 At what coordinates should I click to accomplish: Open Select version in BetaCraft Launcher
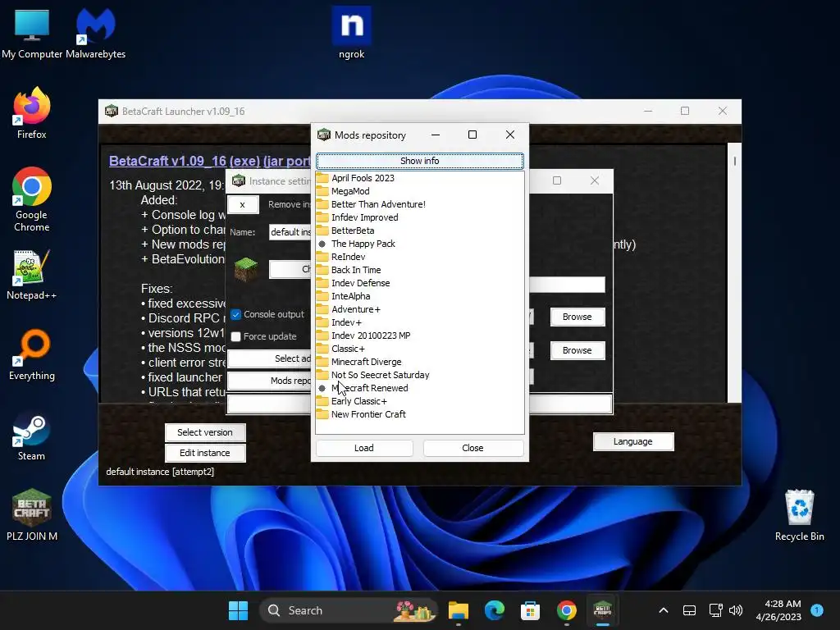205,432
